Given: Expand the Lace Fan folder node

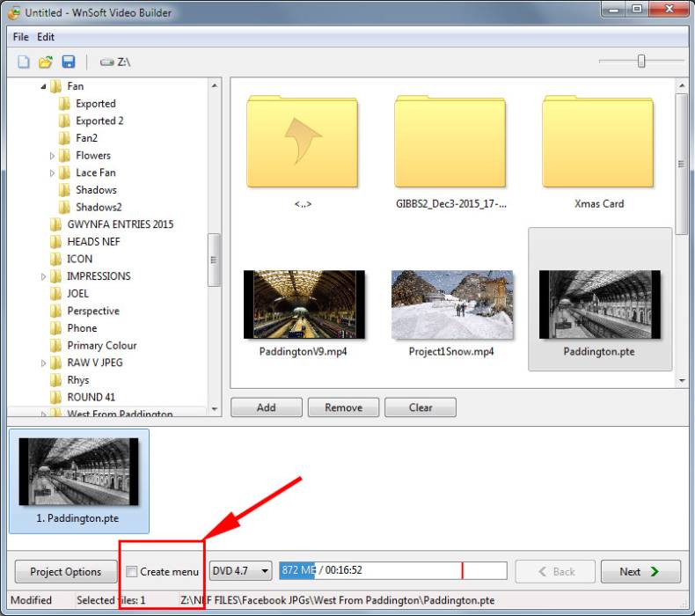Looking at the screenshot, I should (53, 173).
